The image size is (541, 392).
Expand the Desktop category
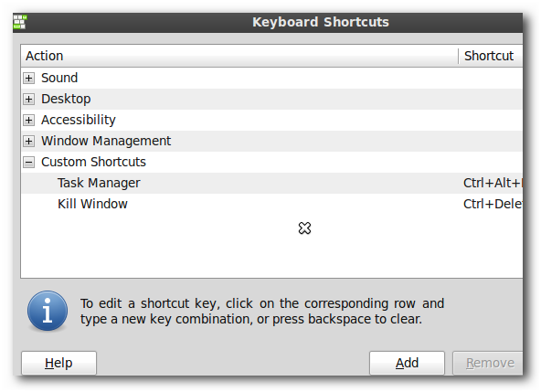click(x=29, y=100)
